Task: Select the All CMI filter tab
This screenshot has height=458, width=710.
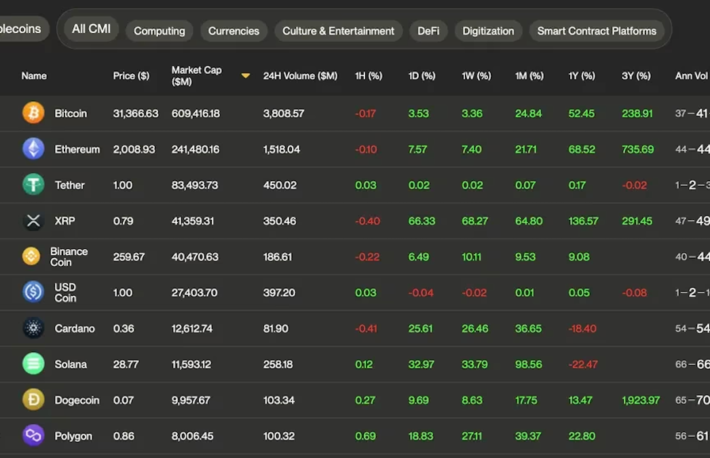Action: tap(91, 29)
